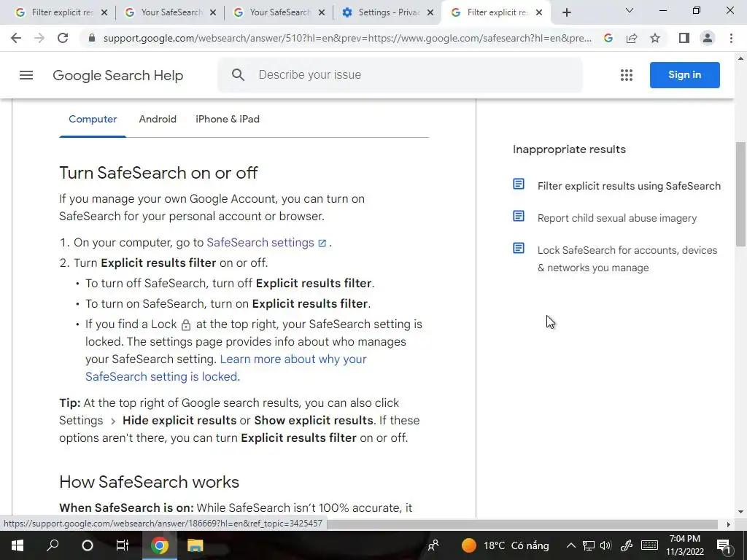The image size is (747, 560).
Task: Close the active Filter explicit results tab
Action: coord(539,13)
